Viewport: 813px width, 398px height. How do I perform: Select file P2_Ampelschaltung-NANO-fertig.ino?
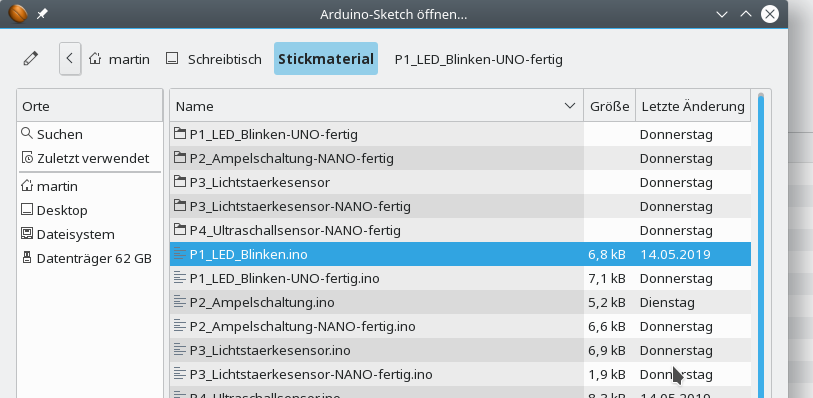[x=460, y=326]
